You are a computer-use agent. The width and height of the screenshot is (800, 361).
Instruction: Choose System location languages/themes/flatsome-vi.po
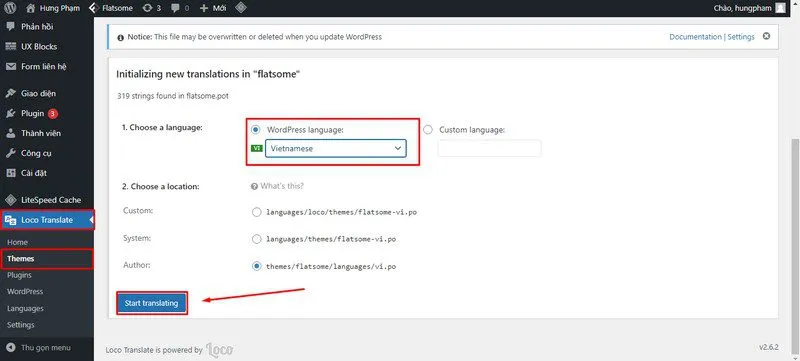pos(257,239)
